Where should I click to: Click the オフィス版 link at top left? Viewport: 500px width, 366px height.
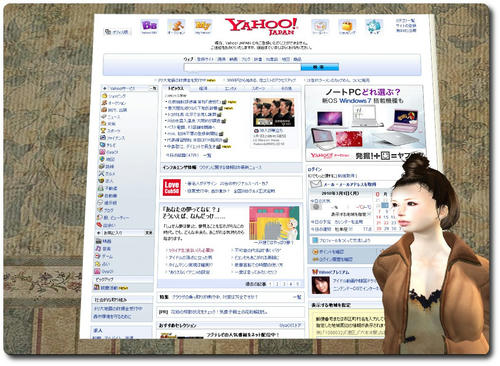pos(117,32)
